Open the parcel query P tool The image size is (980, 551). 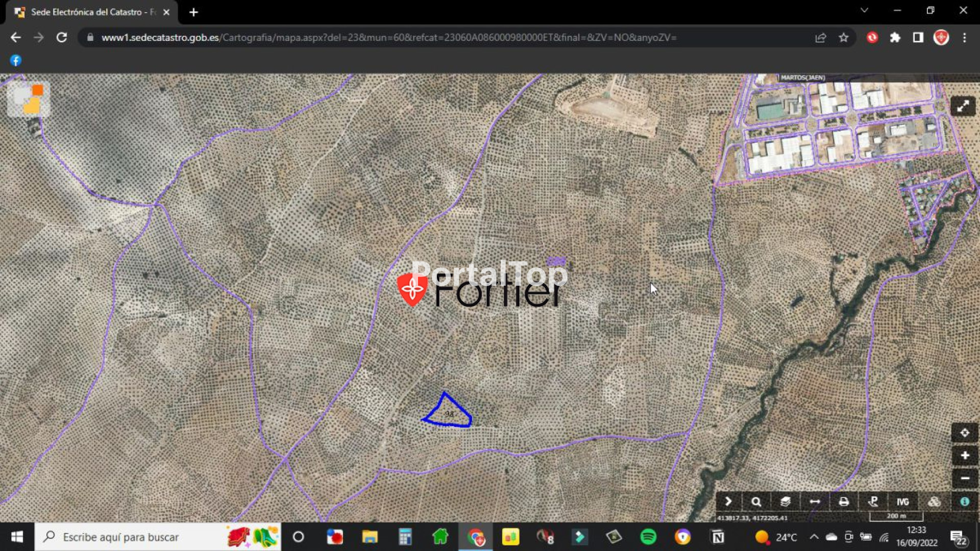[873, 502]
